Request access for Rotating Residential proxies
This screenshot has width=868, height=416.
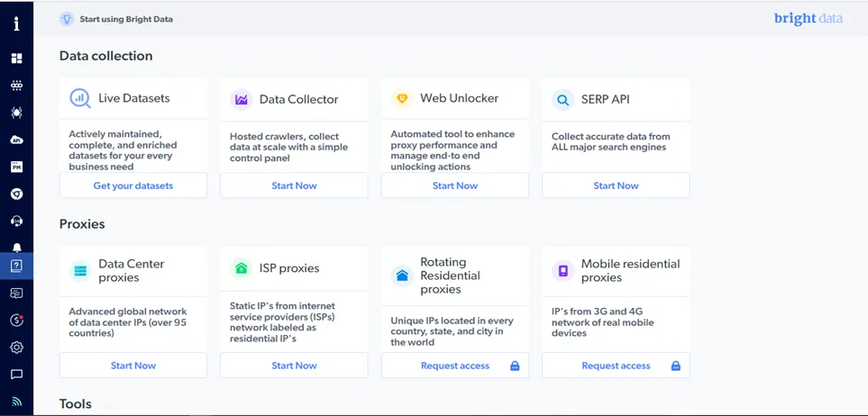(x=455, y=365)
